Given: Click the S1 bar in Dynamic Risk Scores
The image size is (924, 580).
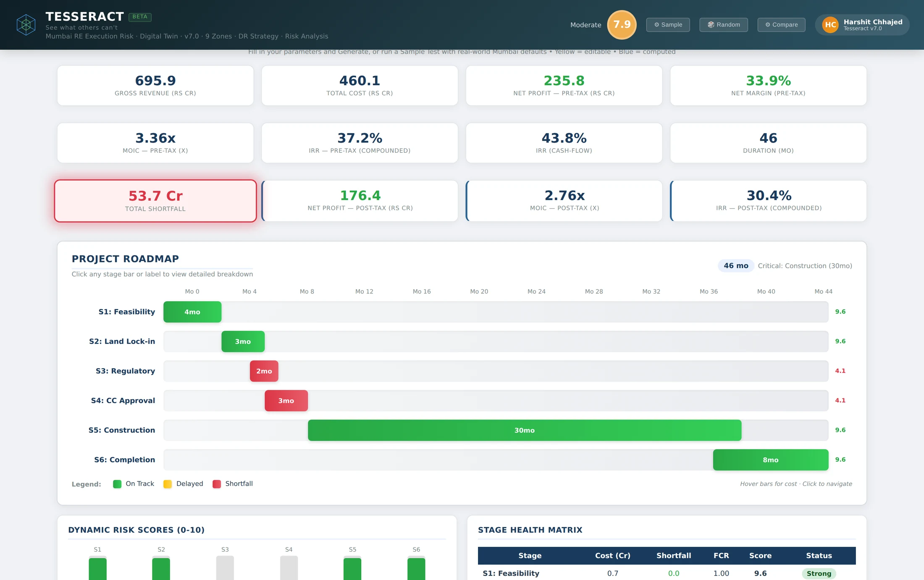Looking at the screenshot, I should coord(97,568).
